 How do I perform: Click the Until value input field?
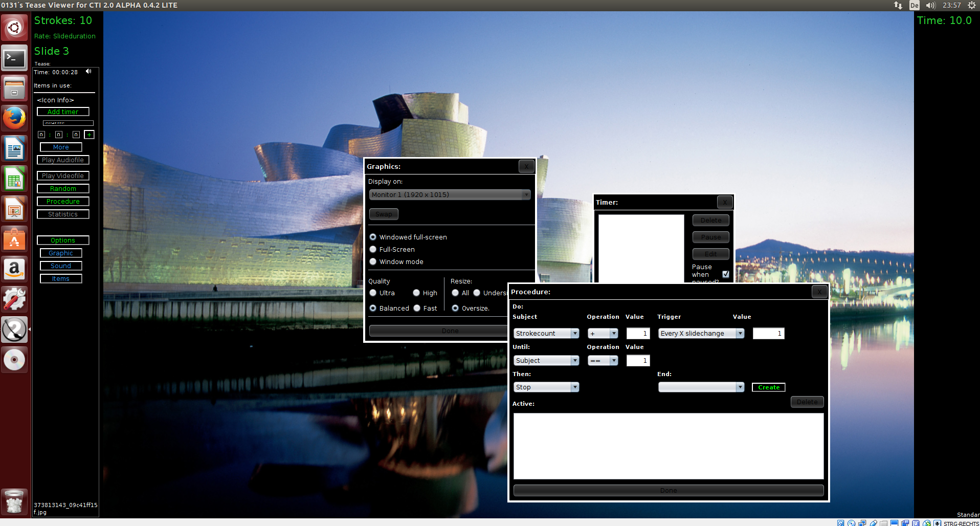click(x=638, y=360)
